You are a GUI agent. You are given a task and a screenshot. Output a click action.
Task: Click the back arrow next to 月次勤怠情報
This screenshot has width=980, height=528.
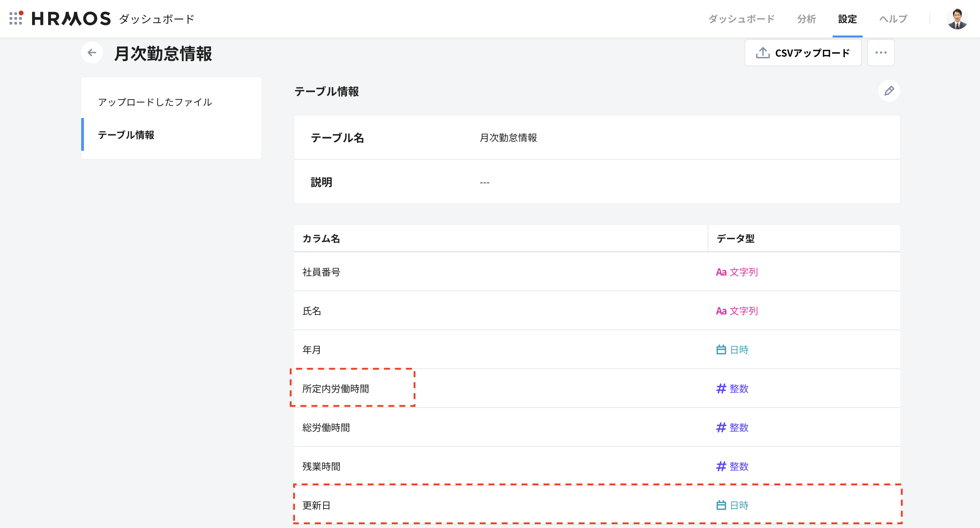coord(92,53)
